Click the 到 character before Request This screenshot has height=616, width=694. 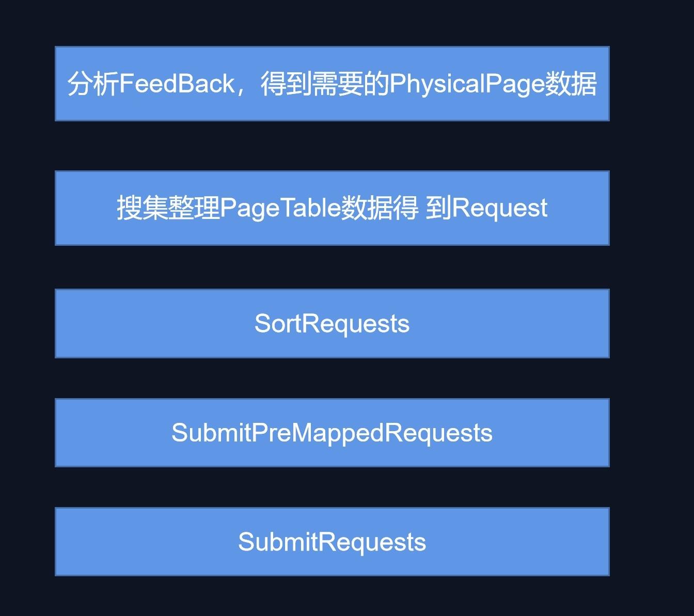click(x=439, y=208)
